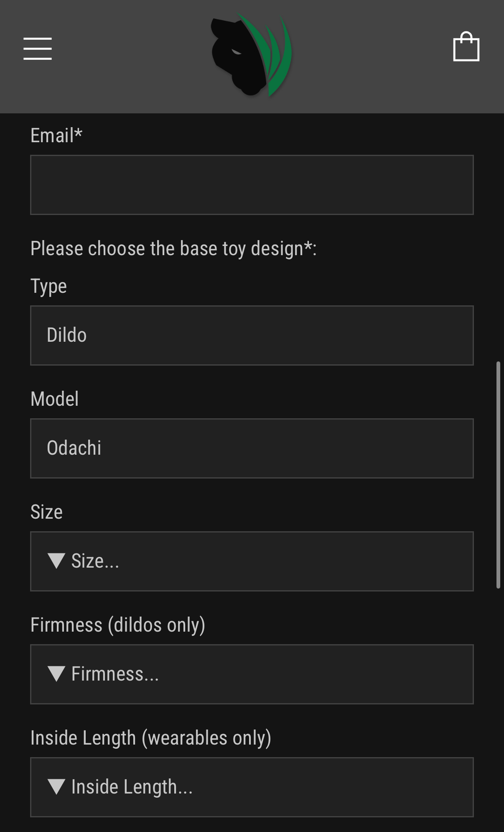Open the Model dropdown showing Odachi
Viewport: 504px width, 832px height.
tap(252, 448)
